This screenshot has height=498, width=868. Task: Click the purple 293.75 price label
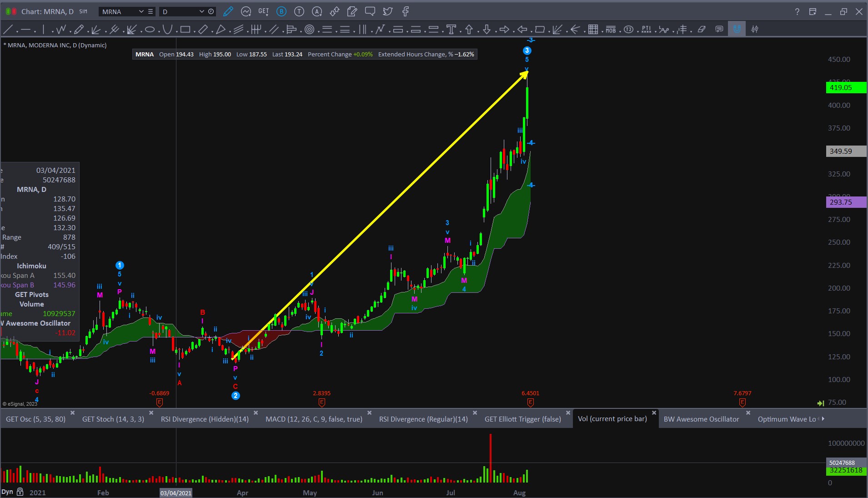pos(846,202)
